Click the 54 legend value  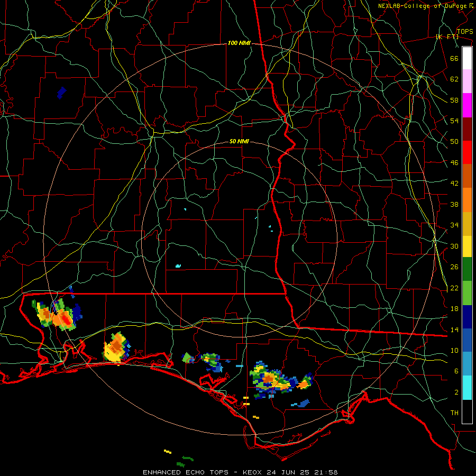click(454, 121)
